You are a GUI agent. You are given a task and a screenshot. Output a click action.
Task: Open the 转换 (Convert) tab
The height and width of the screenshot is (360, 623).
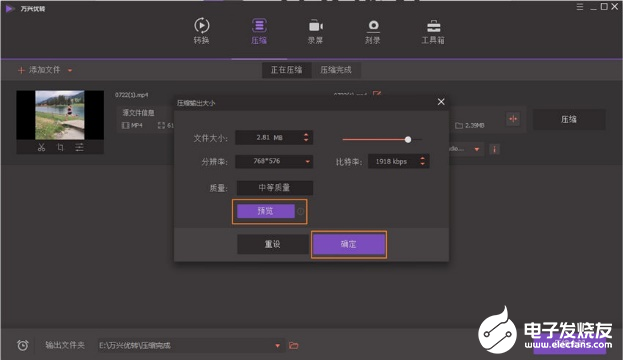[201, 31]
